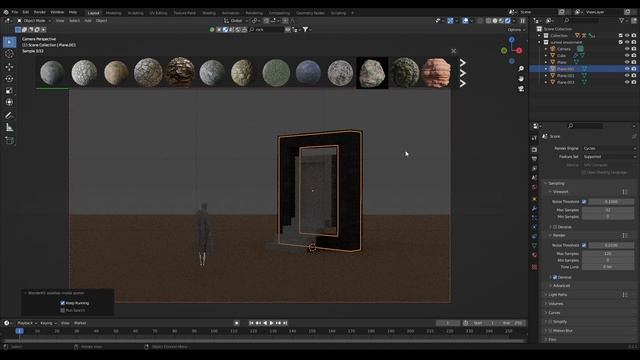Adjust Viewport Max Samples field
This screenshot has width=640, height=360.
click(608, 210)
